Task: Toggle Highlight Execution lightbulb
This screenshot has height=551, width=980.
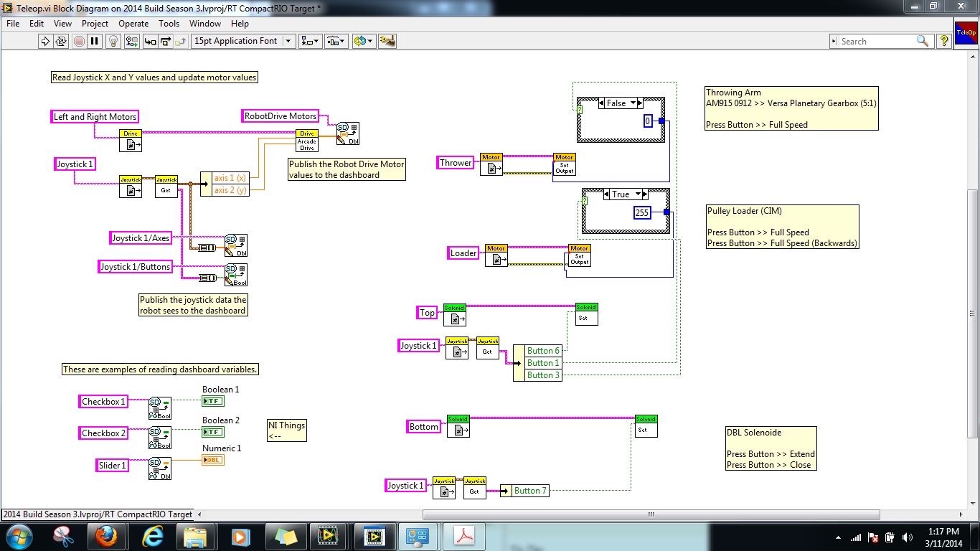Action: pyautogui.click(x=113, y=41)
